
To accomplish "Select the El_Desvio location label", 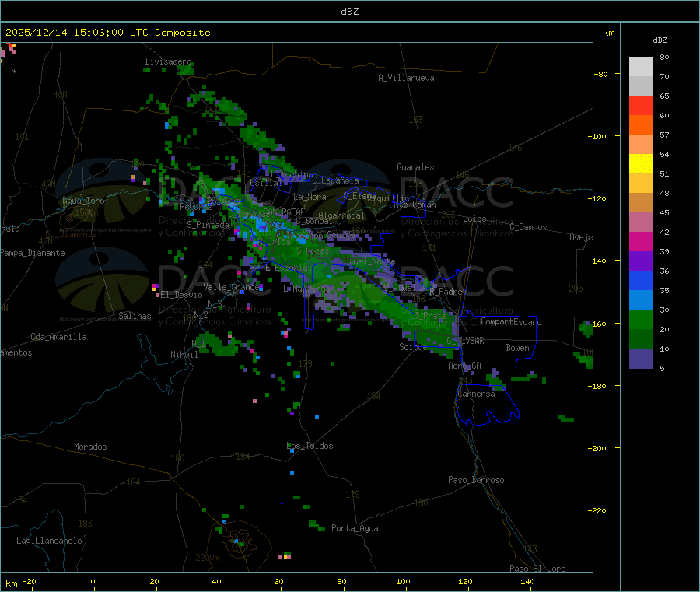I will pos(181,295).
